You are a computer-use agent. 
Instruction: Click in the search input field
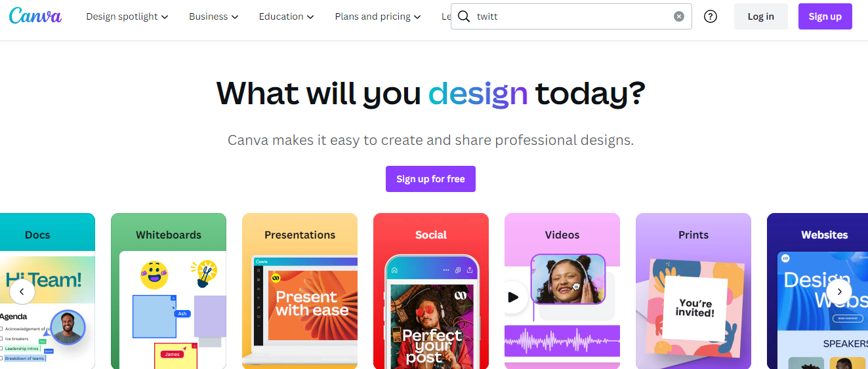pyautogui.click(x=571, y=16)
